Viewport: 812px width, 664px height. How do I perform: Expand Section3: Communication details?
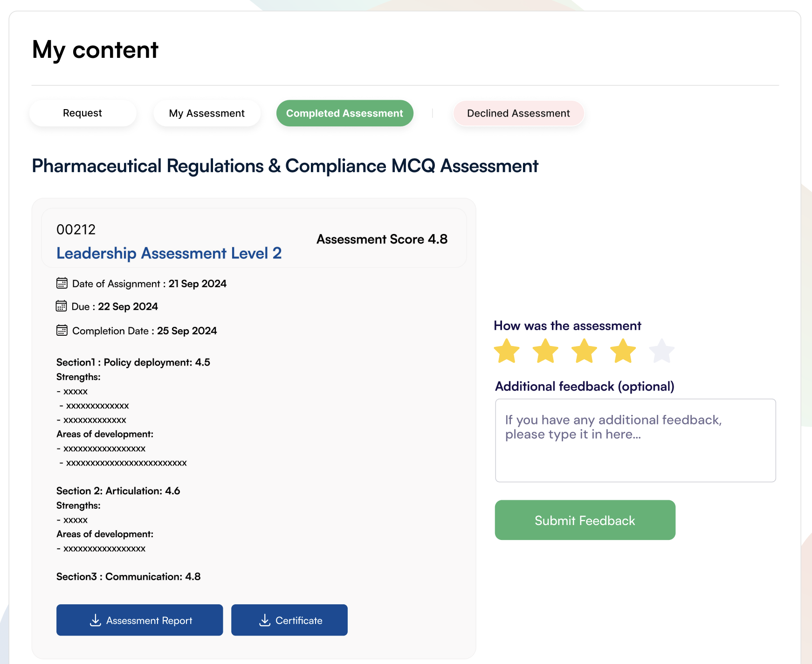(x=128, y=576)
